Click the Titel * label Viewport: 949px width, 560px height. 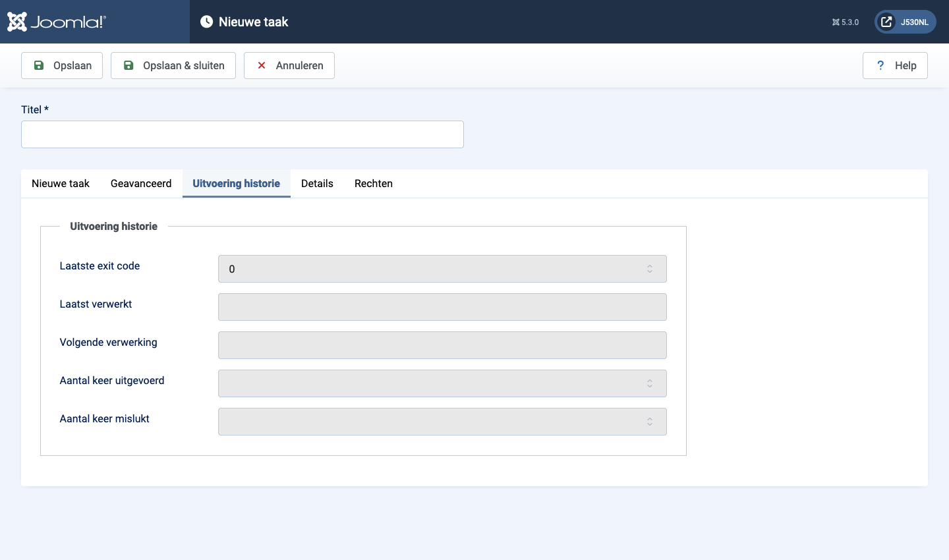pyautogui.click(x=35, y=110)
